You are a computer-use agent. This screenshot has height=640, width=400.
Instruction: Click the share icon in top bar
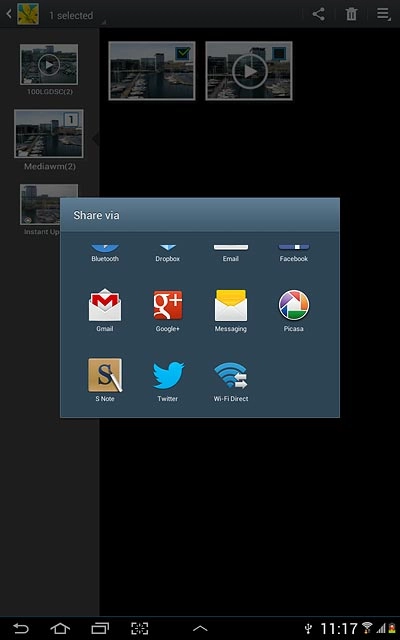pos(318,14)
